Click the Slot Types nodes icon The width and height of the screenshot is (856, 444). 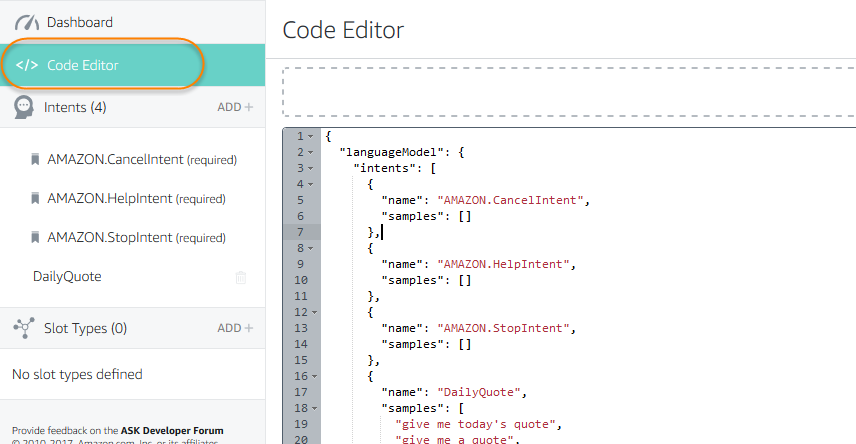(x=24, y=328)
